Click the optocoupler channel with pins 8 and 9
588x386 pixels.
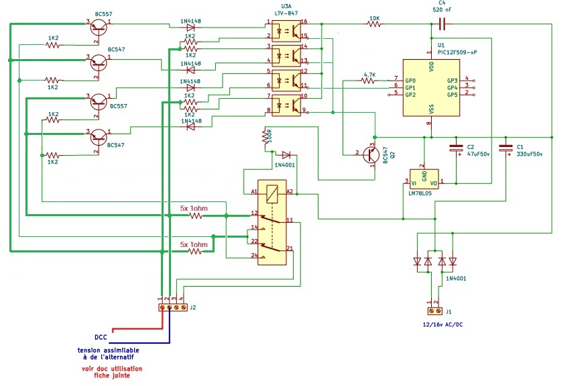(286, 105)
